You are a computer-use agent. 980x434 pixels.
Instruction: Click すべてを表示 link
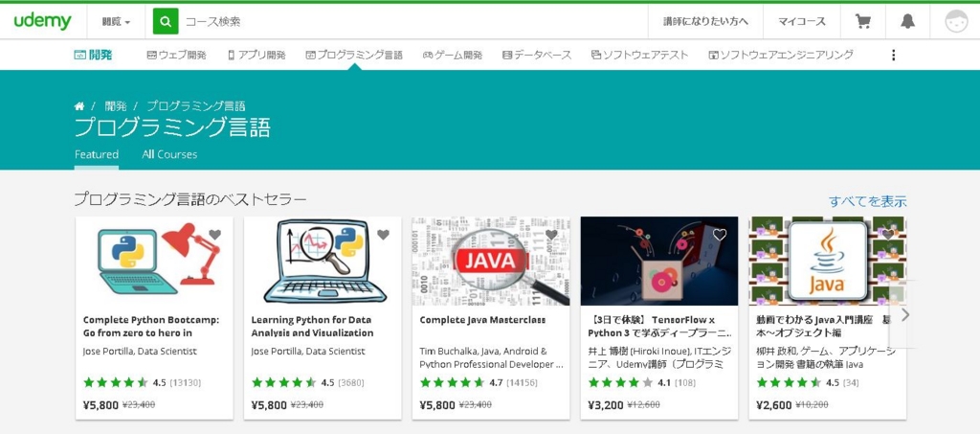point(867,201)
